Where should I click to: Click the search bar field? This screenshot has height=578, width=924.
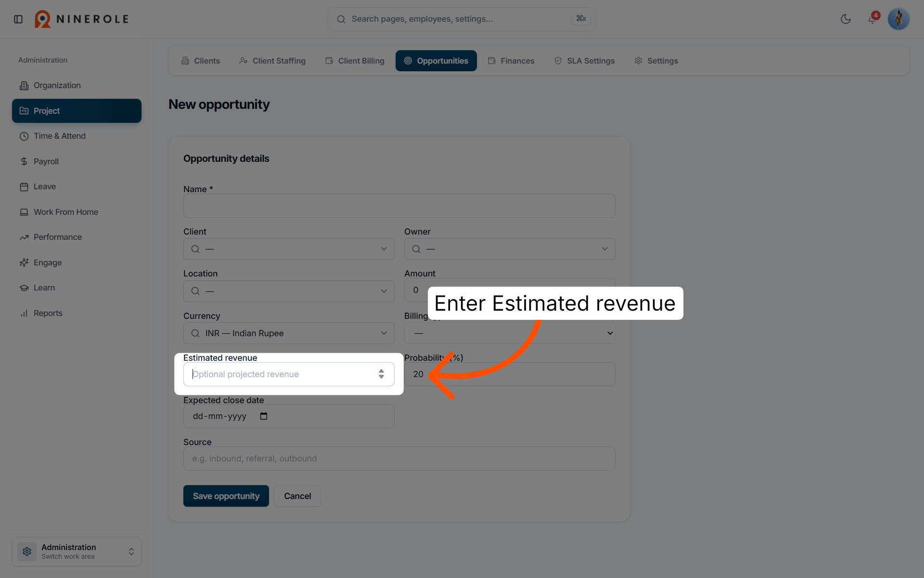[462, 19]
